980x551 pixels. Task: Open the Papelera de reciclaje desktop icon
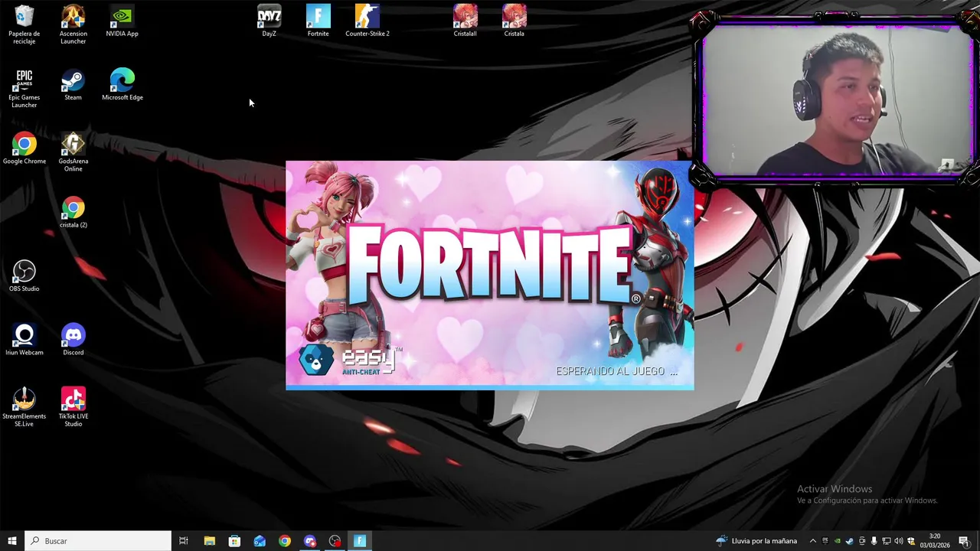[24, 25]
